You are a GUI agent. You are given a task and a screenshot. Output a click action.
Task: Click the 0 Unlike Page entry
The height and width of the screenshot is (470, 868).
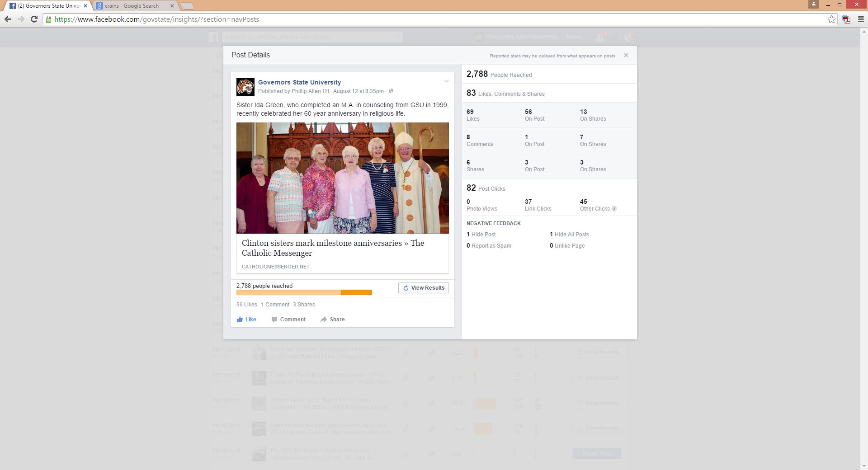[x=567, y=246]
